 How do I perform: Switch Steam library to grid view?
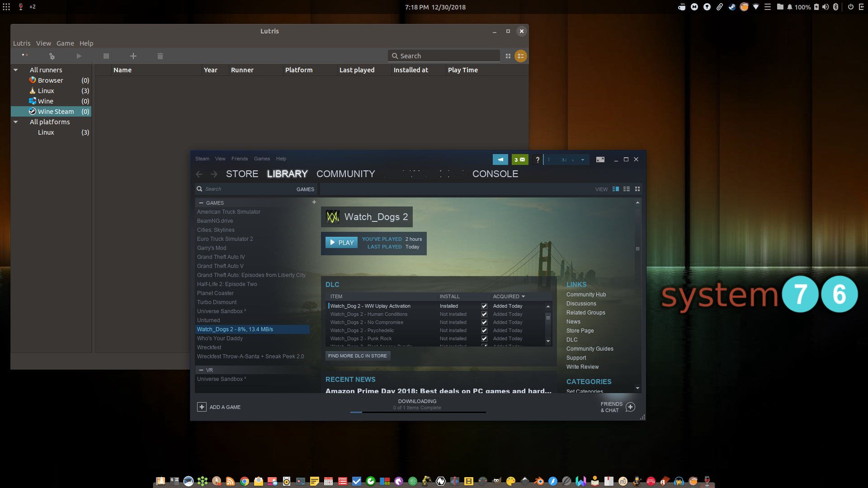point(637,189)
